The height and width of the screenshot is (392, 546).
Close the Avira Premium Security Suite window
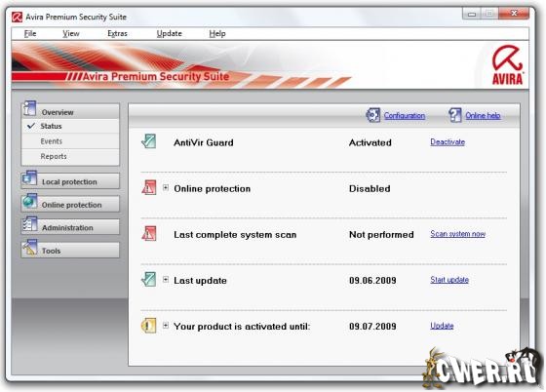tap(514, 14)
